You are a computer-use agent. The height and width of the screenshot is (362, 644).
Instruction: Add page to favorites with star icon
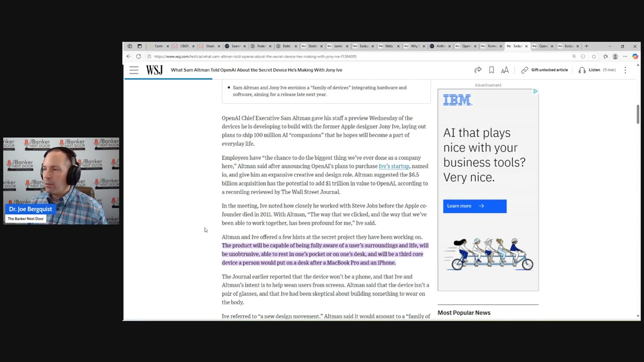594,56
